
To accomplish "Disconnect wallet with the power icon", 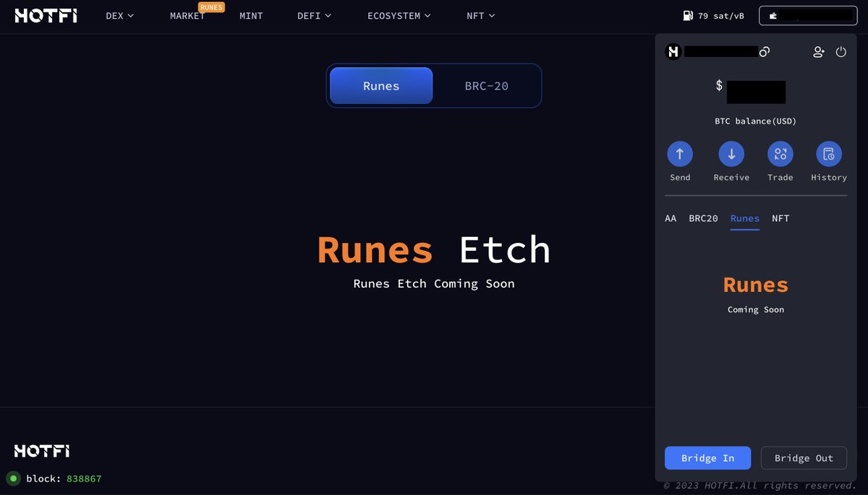I will tap(841, 51).
